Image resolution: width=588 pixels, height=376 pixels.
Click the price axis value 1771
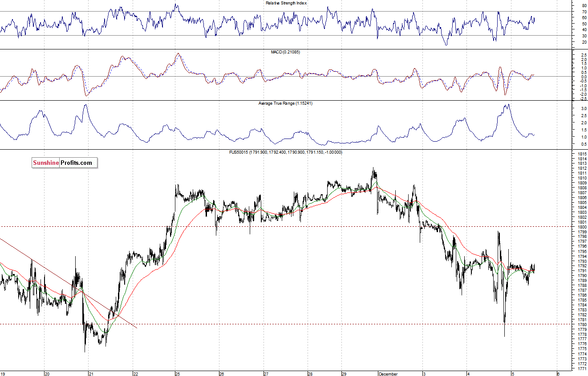(581, 368)
